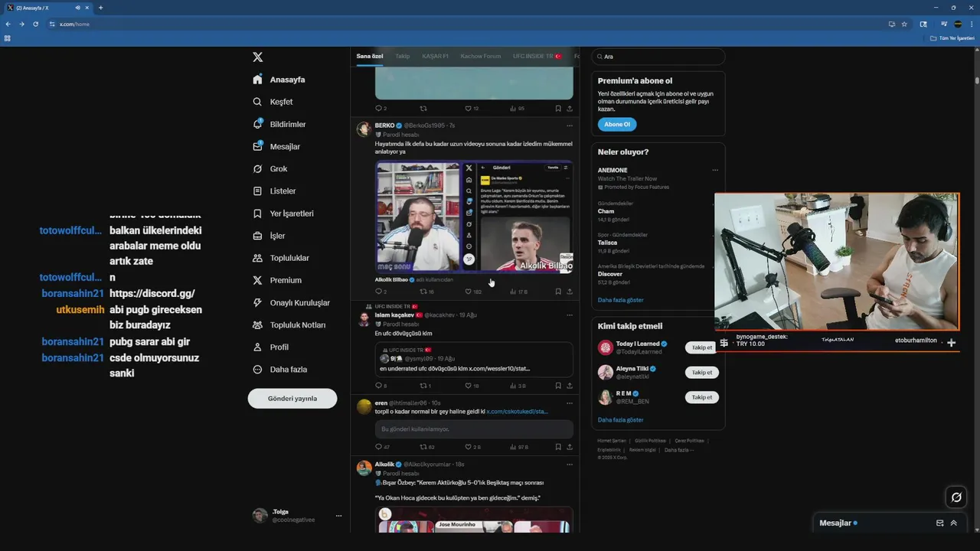Open the Discover trending topic

pyautogui.click(x=657, y=274)
